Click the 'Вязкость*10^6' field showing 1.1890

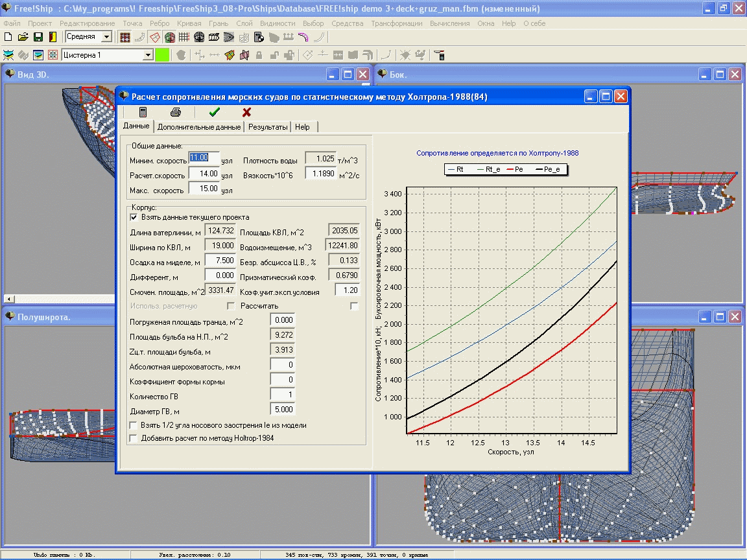320,174
